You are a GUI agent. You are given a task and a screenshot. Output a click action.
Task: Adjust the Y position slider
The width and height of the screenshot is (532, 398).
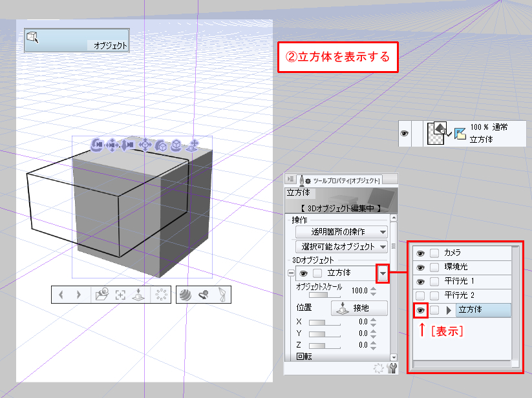click(325, 334)
